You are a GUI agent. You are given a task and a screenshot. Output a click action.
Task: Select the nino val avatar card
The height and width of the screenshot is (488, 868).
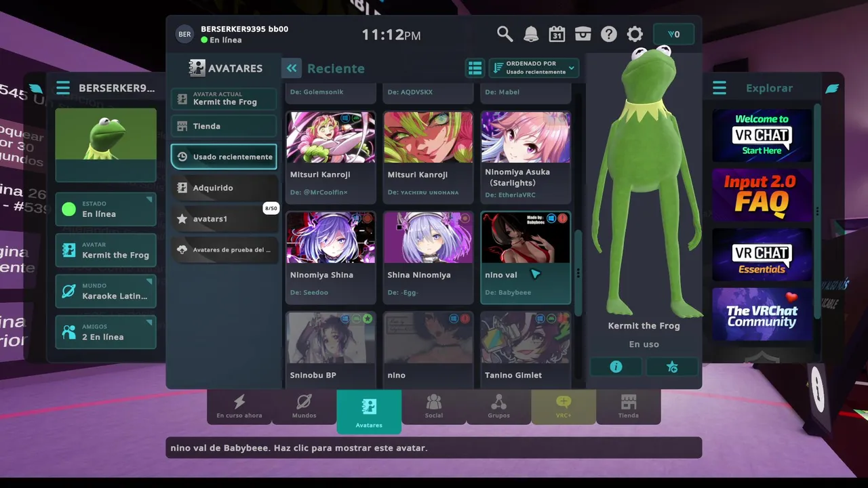click(526, 258)
